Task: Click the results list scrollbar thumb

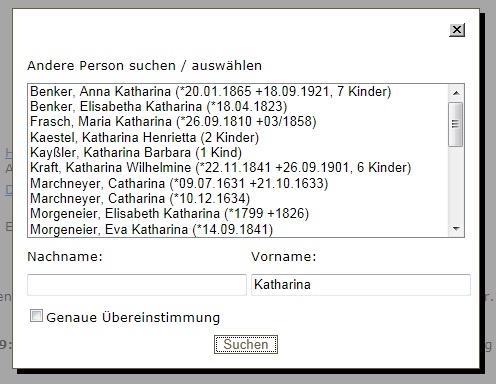Action: [456, 124]
